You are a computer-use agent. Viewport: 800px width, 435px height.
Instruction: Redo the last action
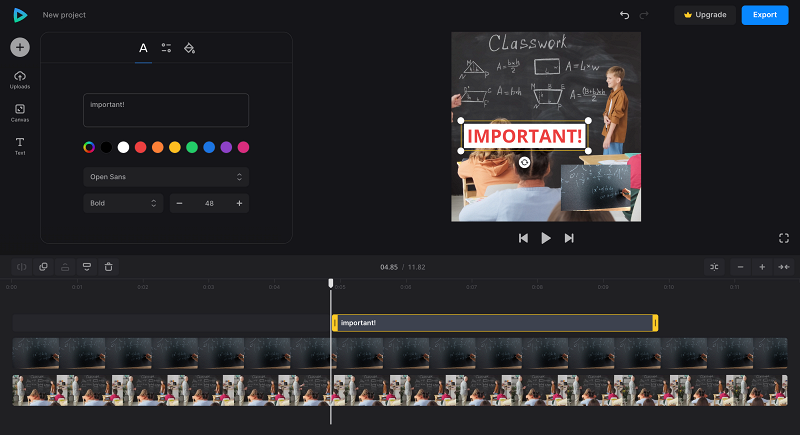(x=644, y=15)
